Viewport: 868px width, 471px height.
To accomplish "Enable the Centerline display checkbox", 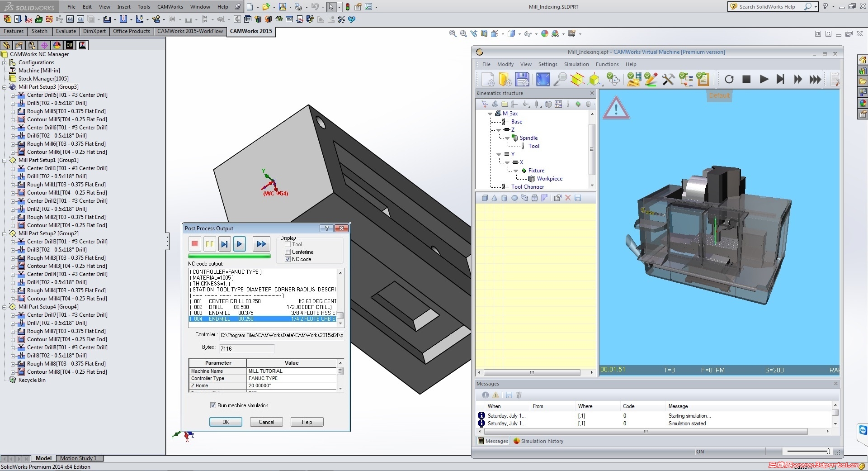I will coord(288,252).
